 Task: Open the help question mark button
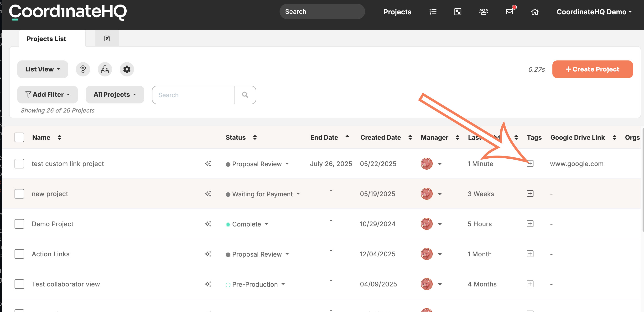tap(83, 69)
